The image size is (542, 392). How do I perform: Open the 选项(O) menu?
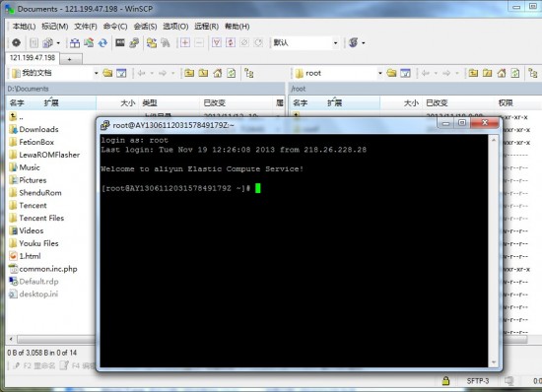[175, 27]
